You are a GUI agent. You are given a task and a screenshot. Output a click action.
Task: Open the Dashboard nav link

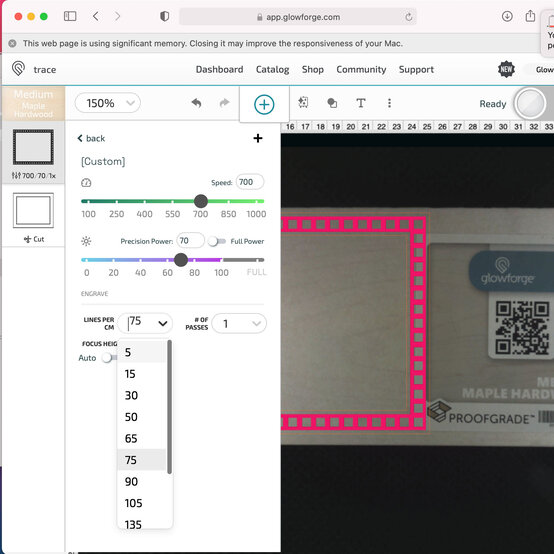pos(219,69)
